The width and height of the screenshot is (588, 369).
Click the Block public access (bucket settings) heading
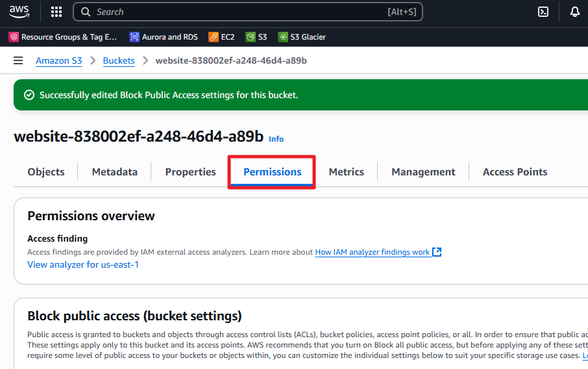[134, 316]
